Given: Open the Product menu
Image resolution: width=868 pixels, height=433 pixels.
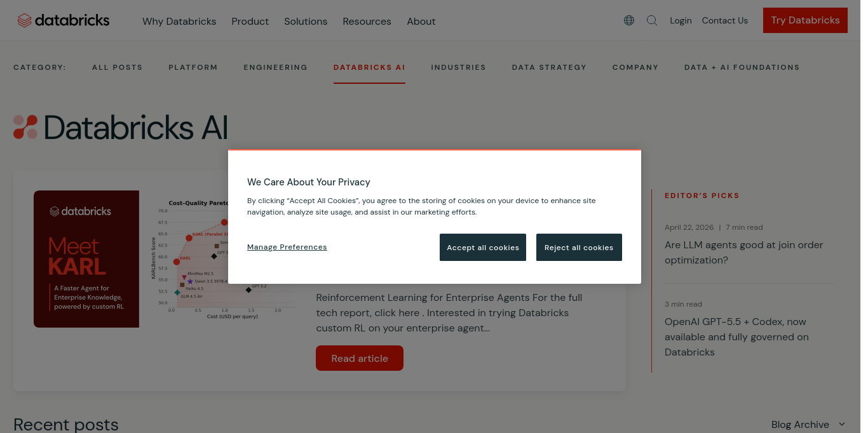Looking at the screenshot, I should [x=250, y=21].
